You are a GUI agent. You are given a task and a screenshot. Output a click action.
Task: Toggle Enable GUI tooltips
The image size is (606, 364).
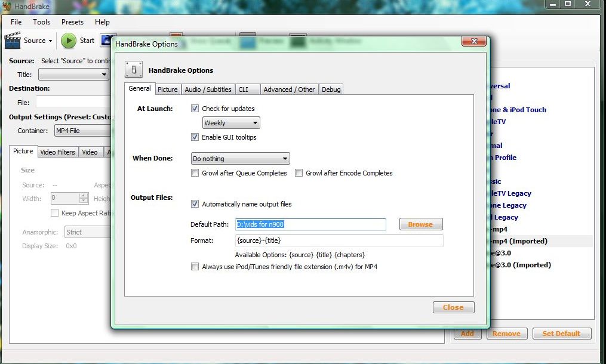click(195, 137)
